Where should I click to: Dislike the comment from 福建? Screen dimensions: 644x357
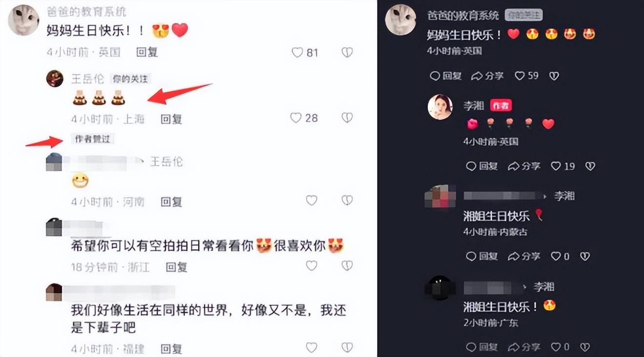click(x=347, y=347)
